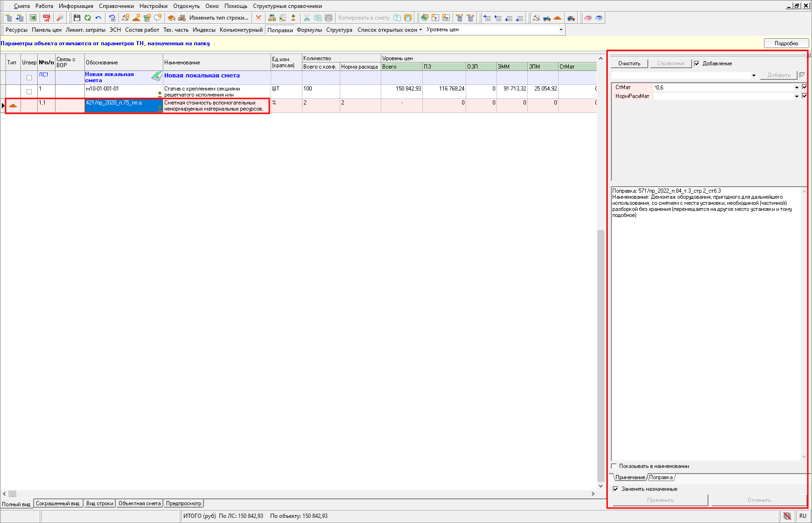
Task: Click the НормРасхМат input field
Action: point(723,97)
